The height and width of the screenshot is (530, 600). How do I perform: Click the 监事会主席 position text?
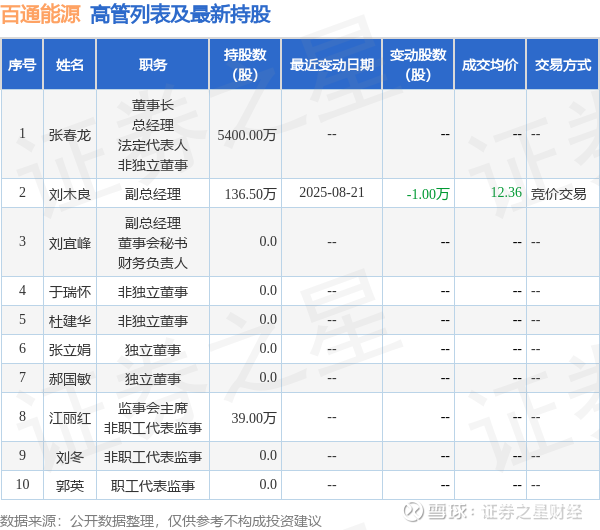pyautogui.click(x=153, y=408)
